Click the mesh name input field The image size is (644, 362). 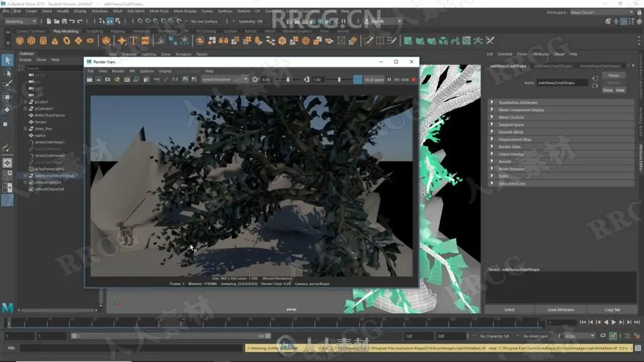pos(562,82)
